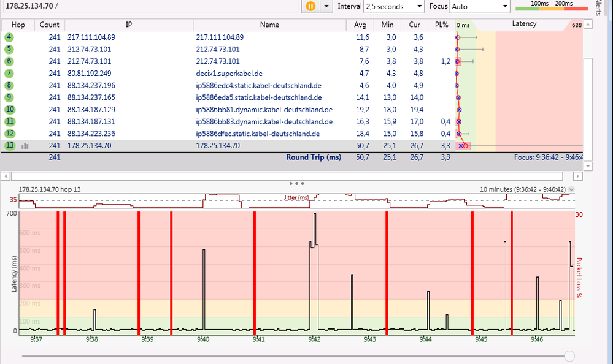Sort by the Name column header
Image resolution: width=613 pixels, height=364 pixels.
[270, 25]
